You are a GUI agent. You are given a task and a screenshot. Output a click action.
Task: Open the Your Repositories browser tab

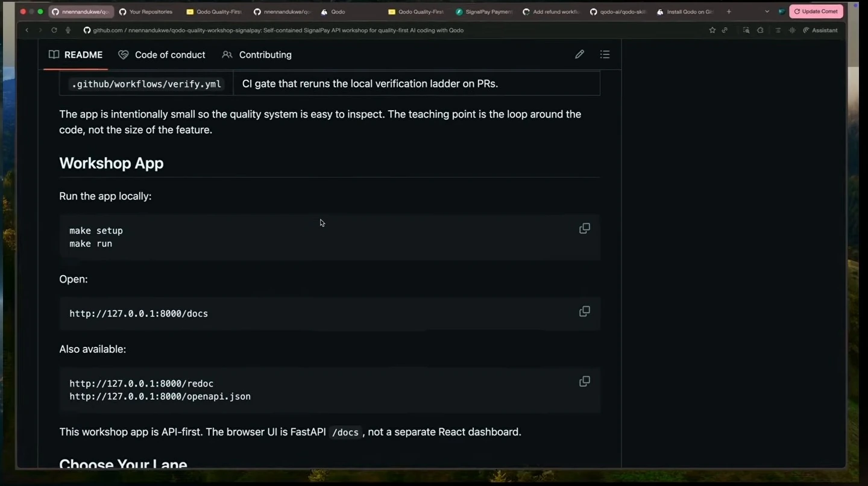(145, 11)
